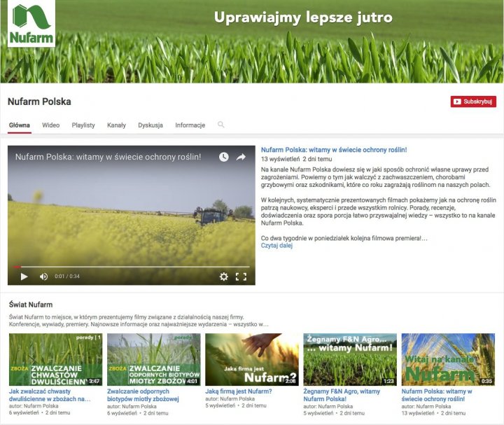Click the 3:47 duration badge

tap(94, 382)
